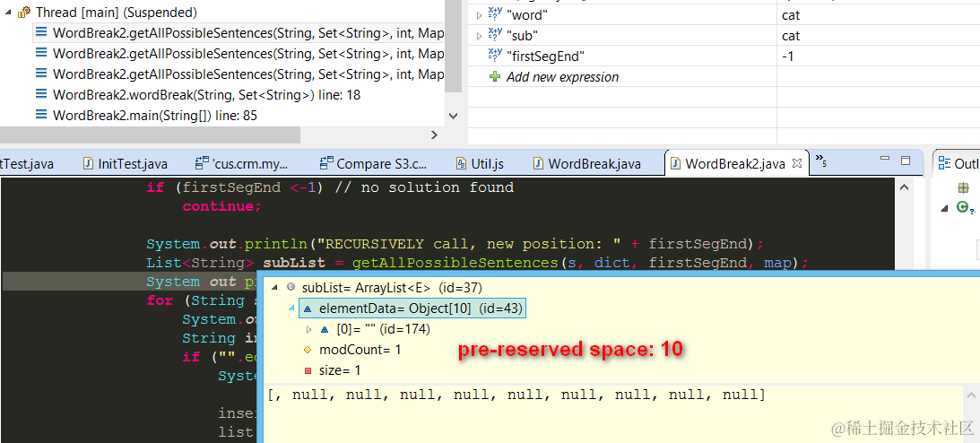Viewport: 980px width, 443px height.
Task: Click the Java file icon on InitTest.java tab
Action: point(88,164)
